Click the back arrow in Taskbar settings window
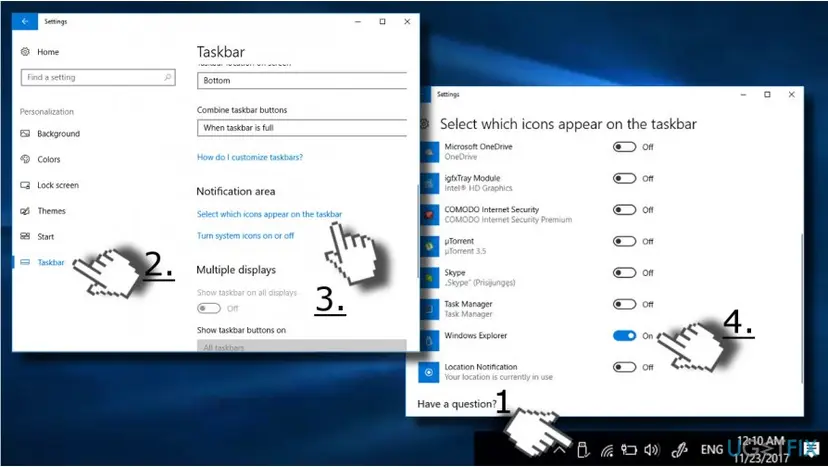828x467 pixels. pyautogui.click(x=25, y=22)
